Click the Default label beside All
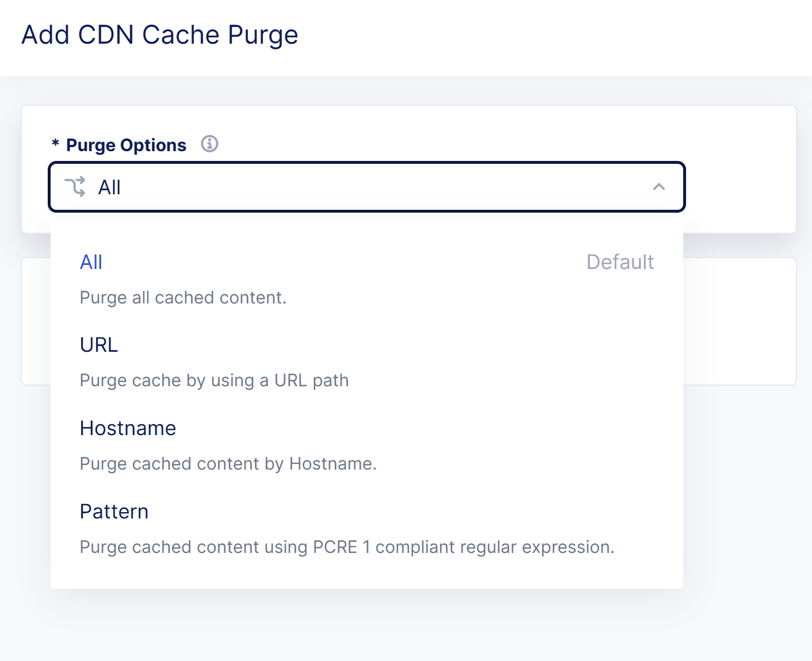The image size is (812, 661). (x=620, y=262)
